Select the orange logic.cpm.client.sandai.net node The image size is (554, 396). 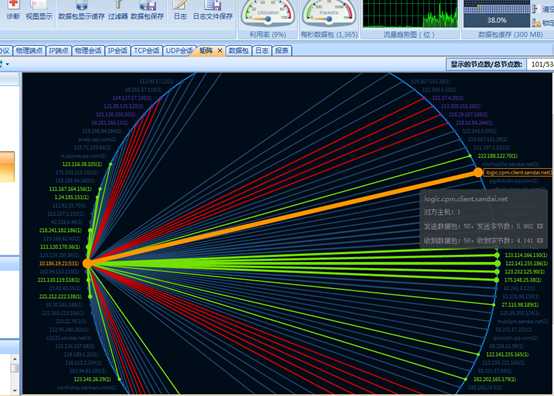click(478, 172)
